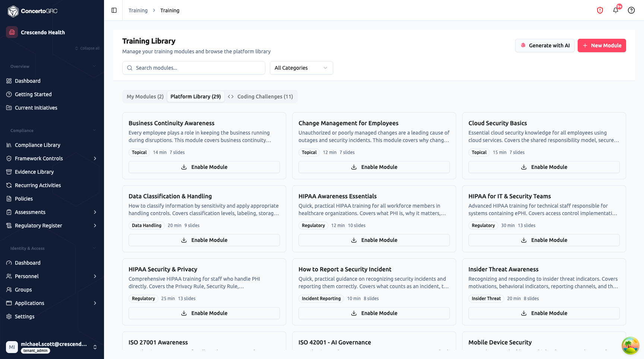Click the Framework Controls shield icon
Screen dimensions: 644x359
(9, 158)
